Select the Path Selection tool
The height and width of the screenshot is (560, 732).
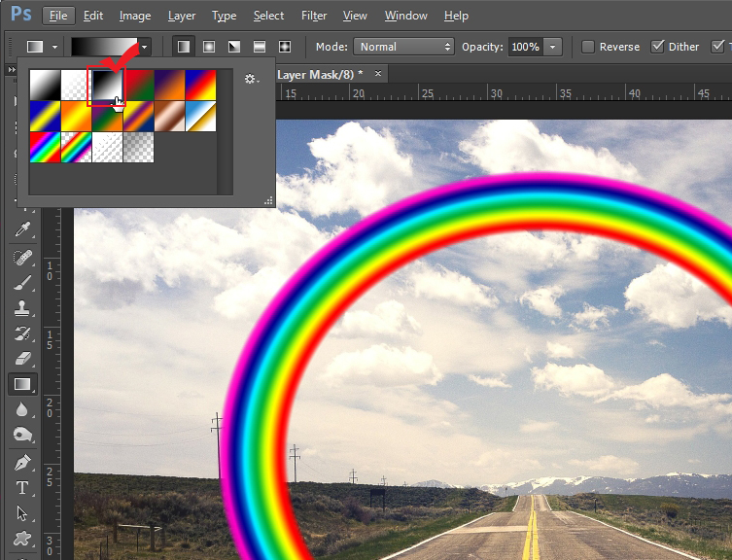click(22, 513)
